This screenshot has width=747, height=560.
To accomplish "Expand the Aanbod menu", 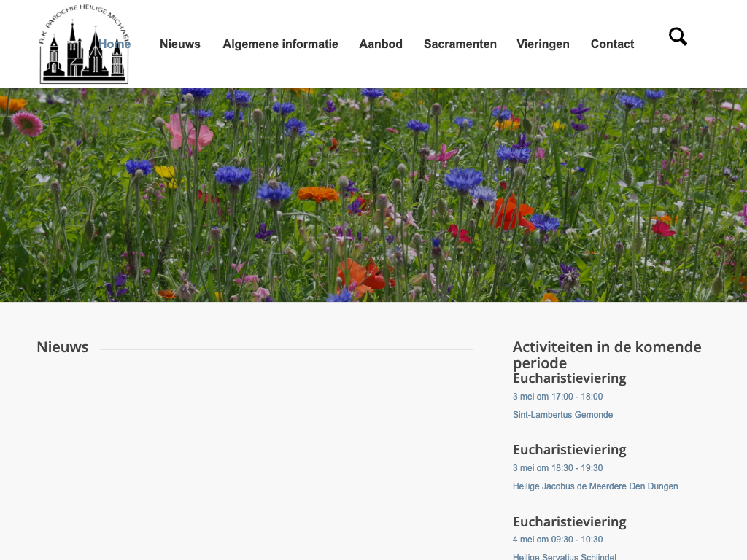I will click(x=381, y=44).
